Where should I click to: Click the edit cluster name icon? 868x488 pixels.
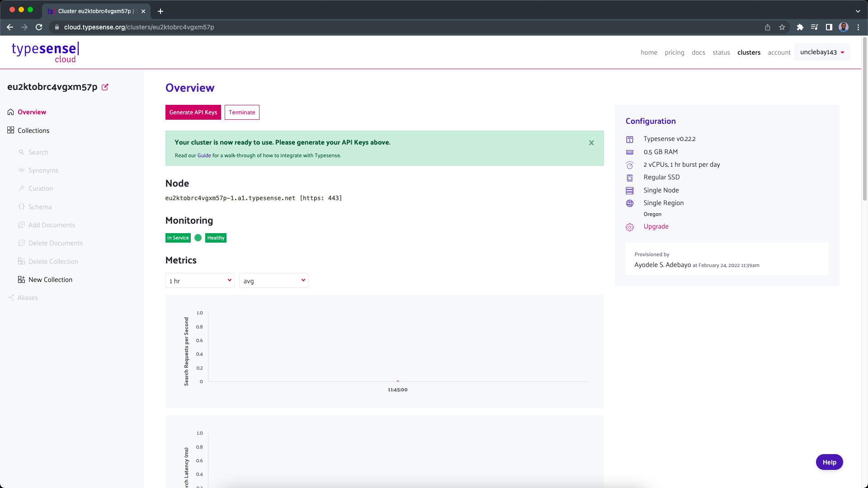tap(105, 87)
